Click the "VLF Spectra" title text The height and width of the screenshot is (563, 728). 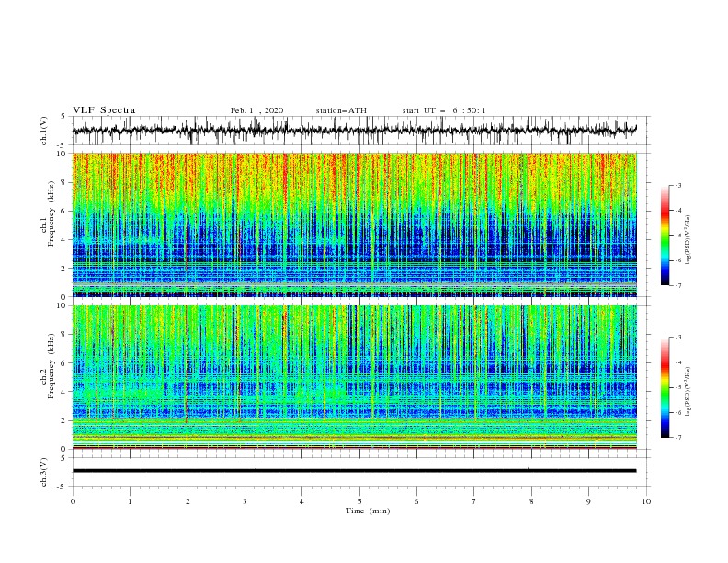coord(104,110)
